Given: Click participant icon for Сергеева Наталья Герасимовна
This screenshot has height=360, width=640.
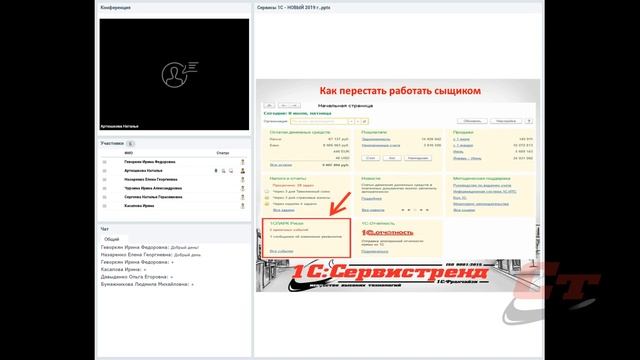Looking at the screenshot, I should [242, 197].
